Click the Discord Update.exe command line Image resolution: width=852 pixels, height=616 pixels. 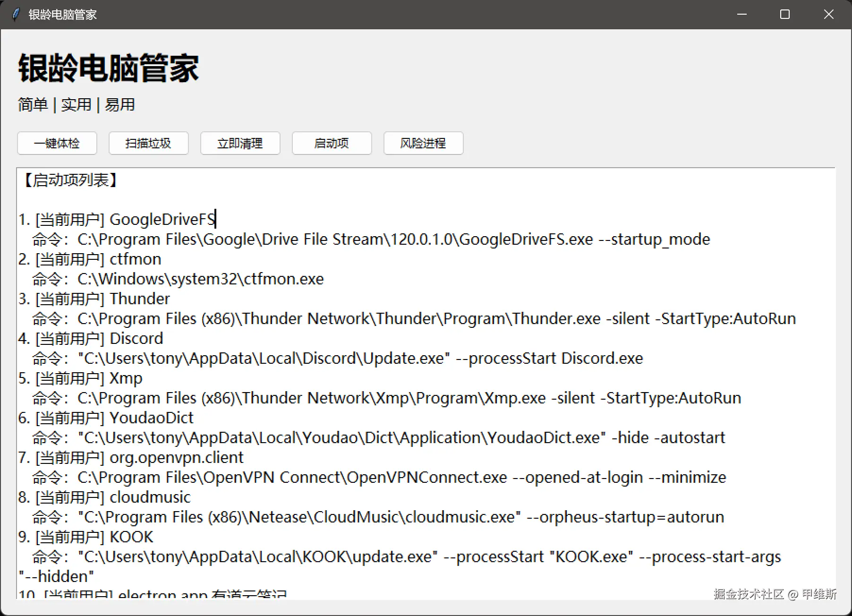[338, 359]
